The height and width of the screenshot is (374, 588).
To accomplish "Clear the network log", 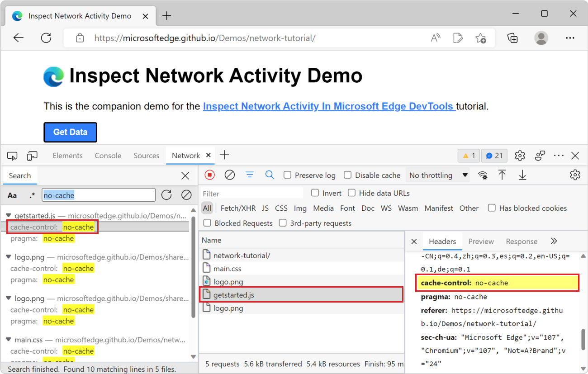I will pyautogui.click(x=229, y=175).
